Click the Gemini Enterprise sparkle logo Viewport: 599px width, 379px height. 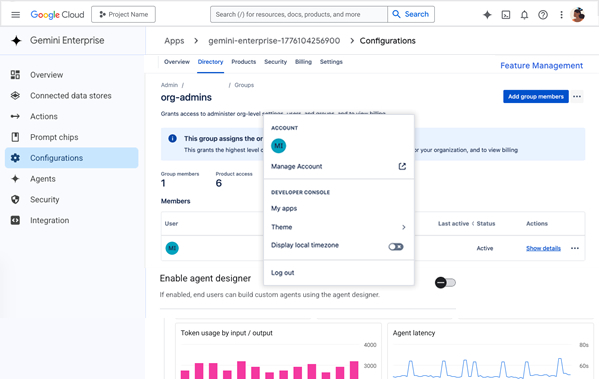16,40
